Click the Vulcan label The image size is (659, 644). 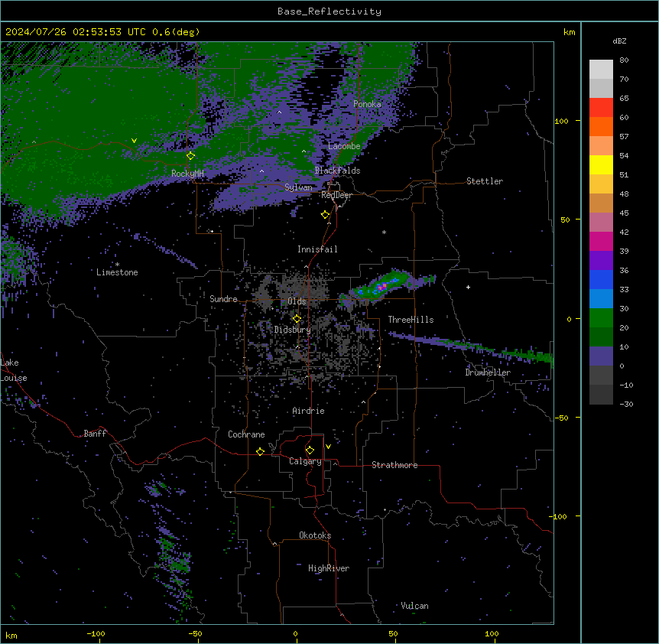point(414,606)
